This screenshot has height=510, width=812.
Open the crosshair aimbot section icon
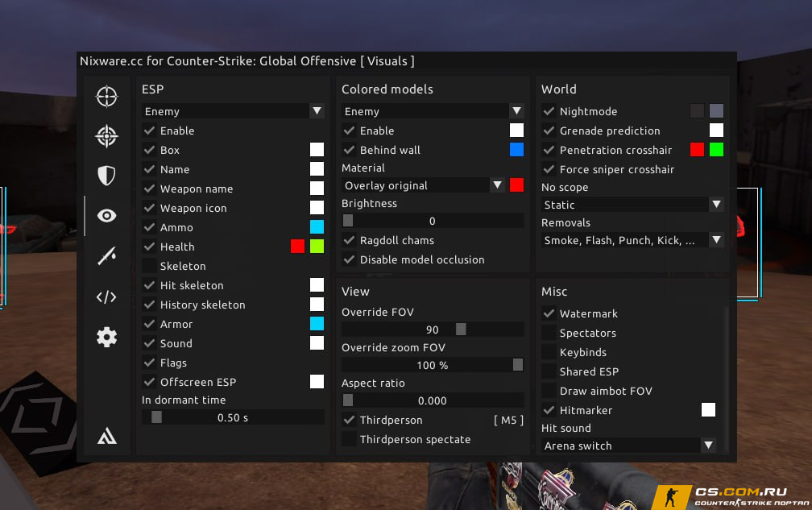pos(106,97)
